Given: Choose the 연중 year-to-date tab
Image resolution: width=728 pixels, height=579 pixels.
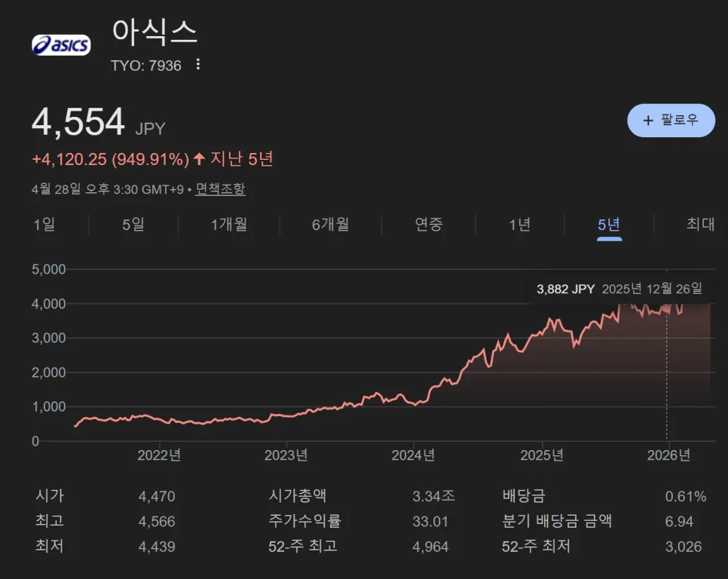Looking at the screenshot, I should [x=429, y=225].
